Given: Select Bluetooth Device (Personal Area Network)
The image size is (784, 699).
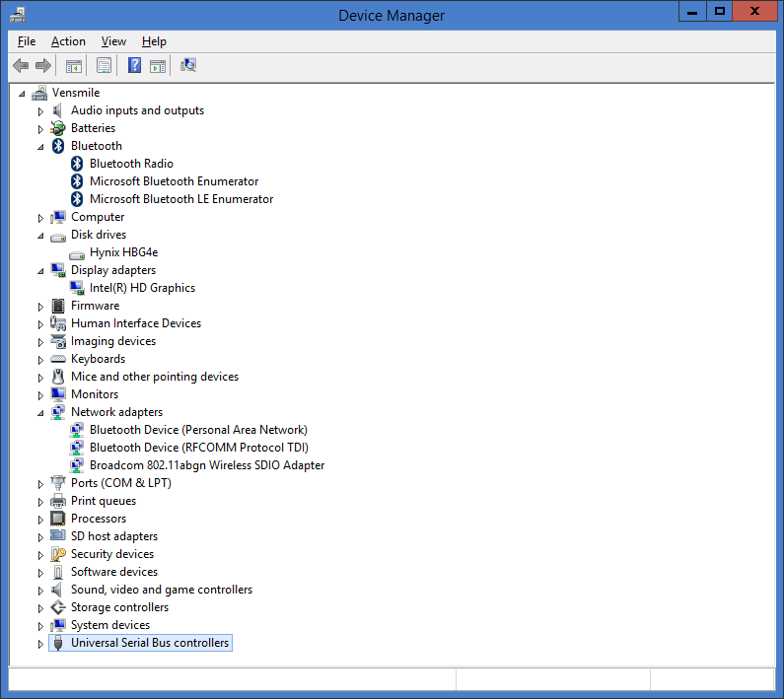Looking at the screenshot, I should click(x=198, y=430).
